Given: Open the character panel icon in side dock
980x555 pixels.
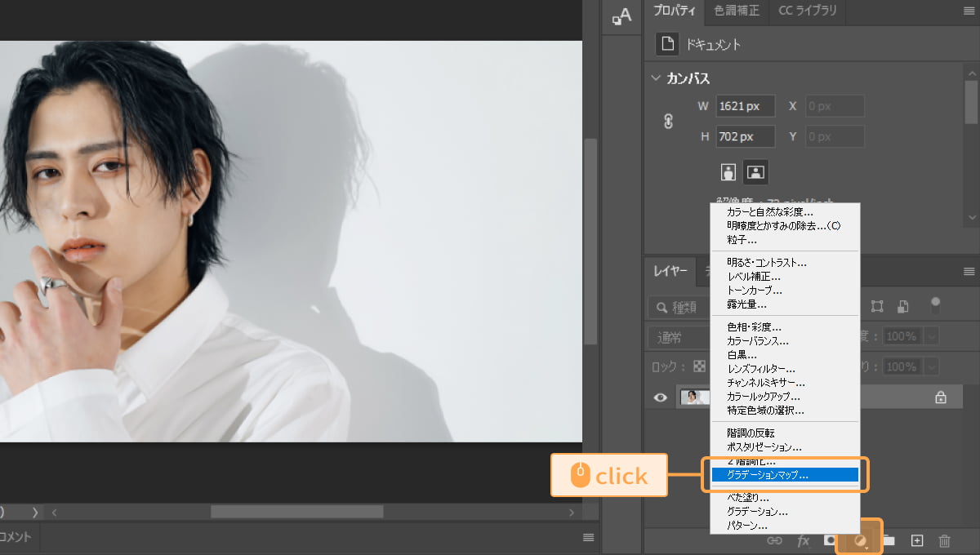Looking at the screenshot, I should tap(621, 16).
